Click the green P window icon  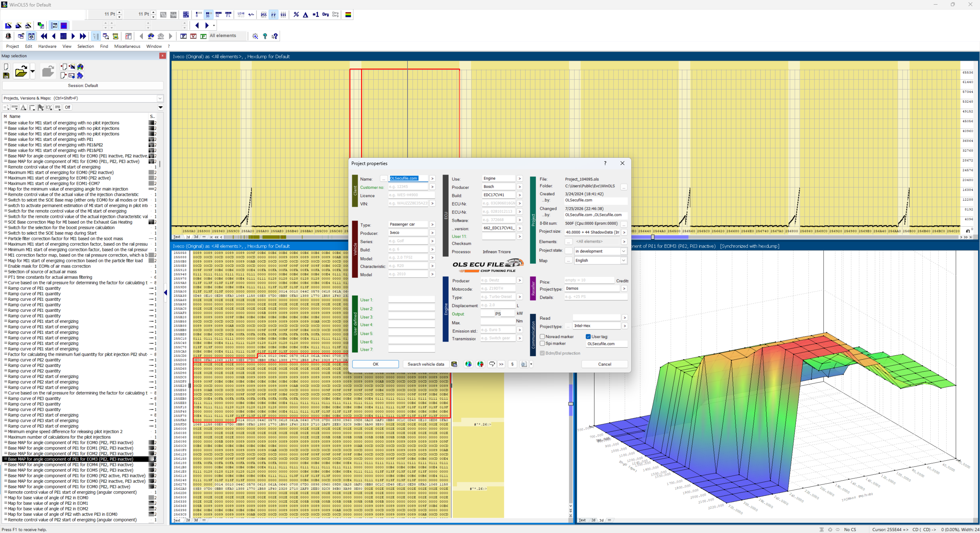203,36
